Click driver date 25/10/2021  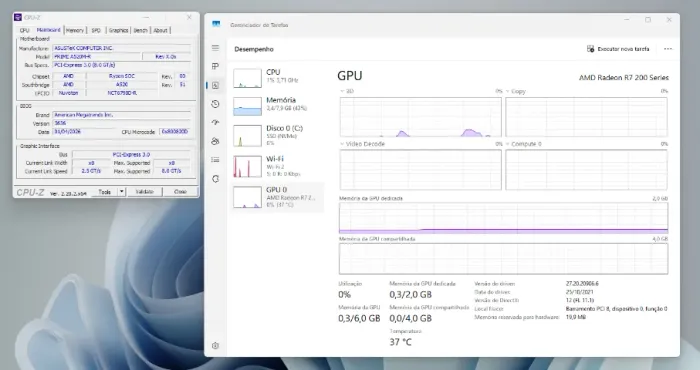click(x=579, y=292)
